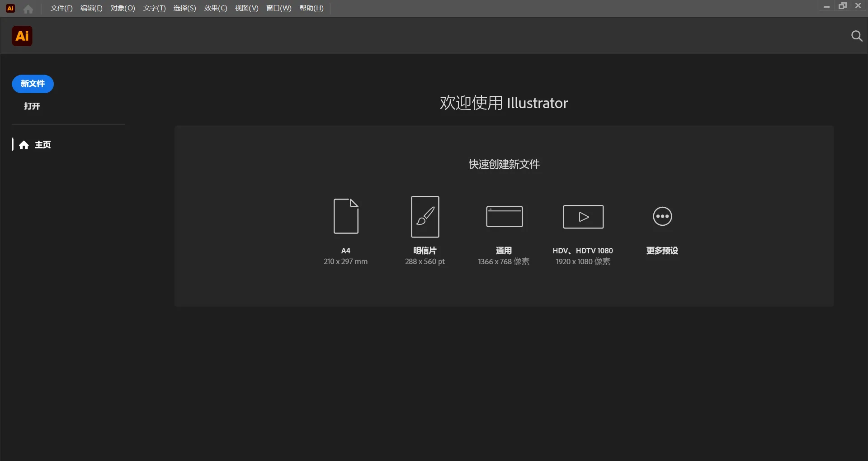Select the A4 document preset icon
This screenshot has width=868, height=461.
point(345,217)
